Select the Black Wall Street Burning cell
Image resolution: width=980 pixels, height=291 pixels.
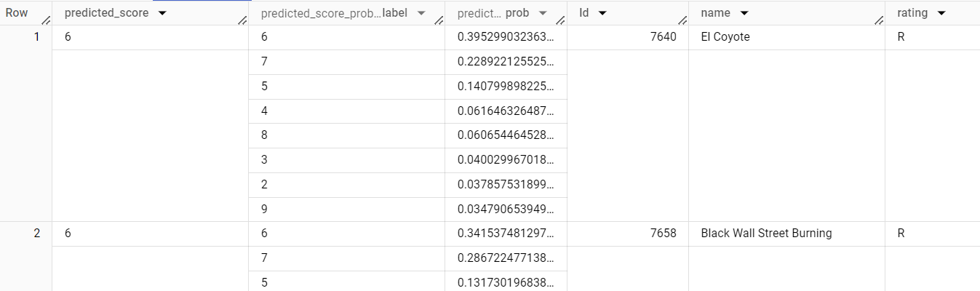(766, 234)
